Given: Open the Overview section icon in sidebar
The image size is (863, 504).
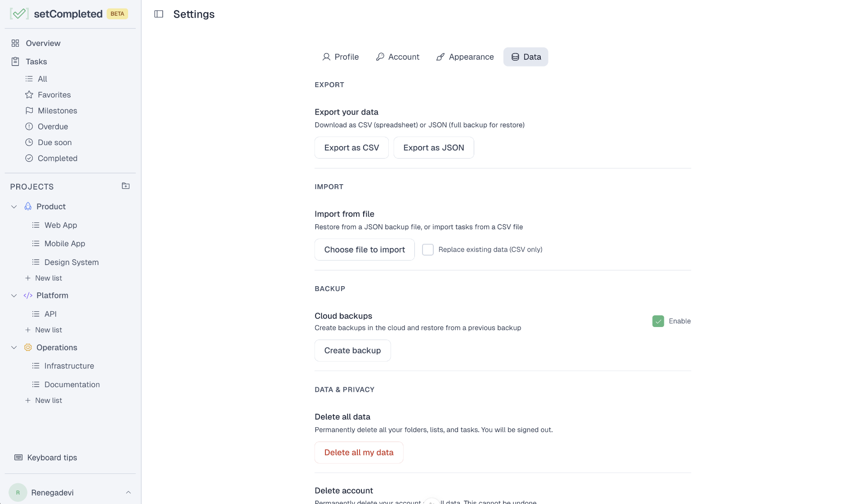Looking at the screenshot, I should tap(16, 43).
